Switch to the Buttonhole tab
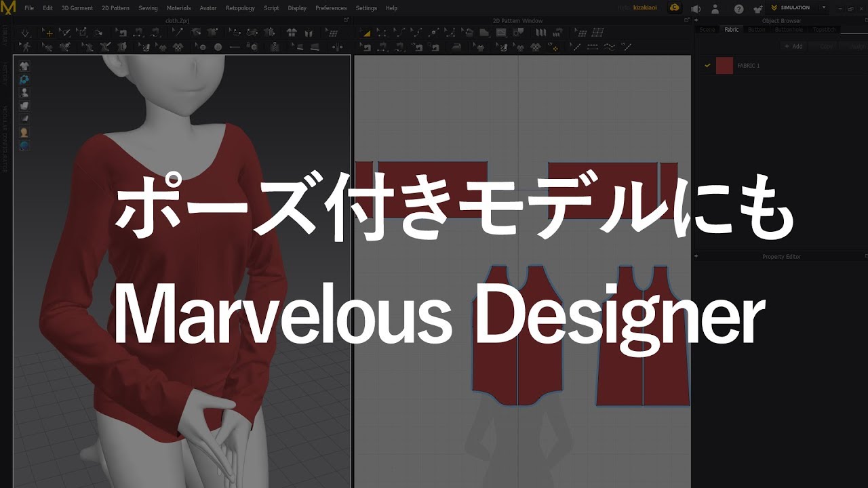 click(x=788, y=30)
